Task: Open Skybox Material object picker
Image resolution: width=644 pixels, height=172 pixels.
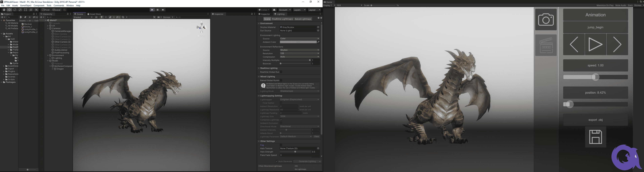Action: click(x=318, y=27)
